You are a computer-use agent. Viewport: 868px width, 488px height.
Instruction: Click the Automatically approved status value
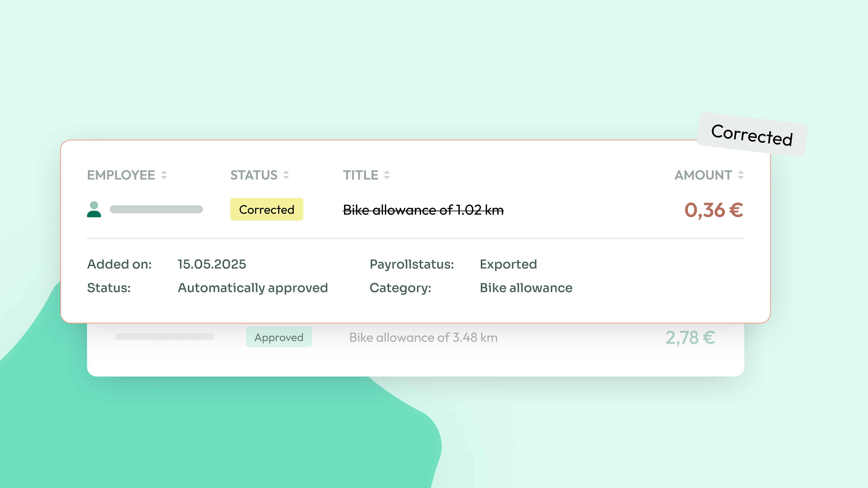tap(253, 288)
